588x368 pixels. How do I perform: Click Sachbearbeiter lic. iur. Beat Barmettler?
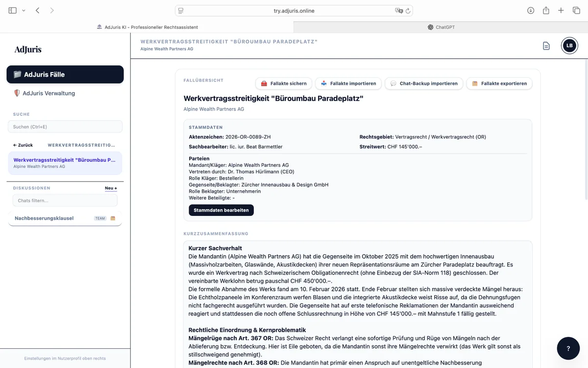(x=256, y=147)
